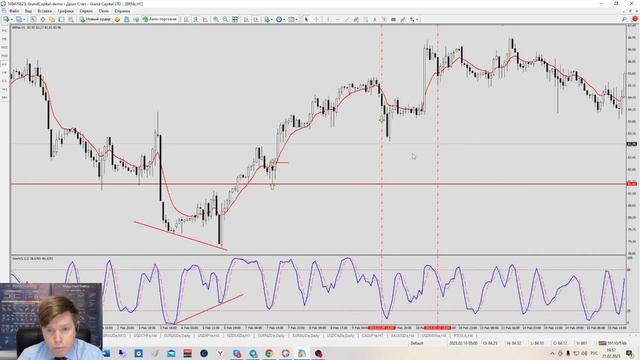The height and width of the screenshot is (360, 640).
Task: Switch to the USDCHFe,H4 chart tab
Action: coord(145,336)
